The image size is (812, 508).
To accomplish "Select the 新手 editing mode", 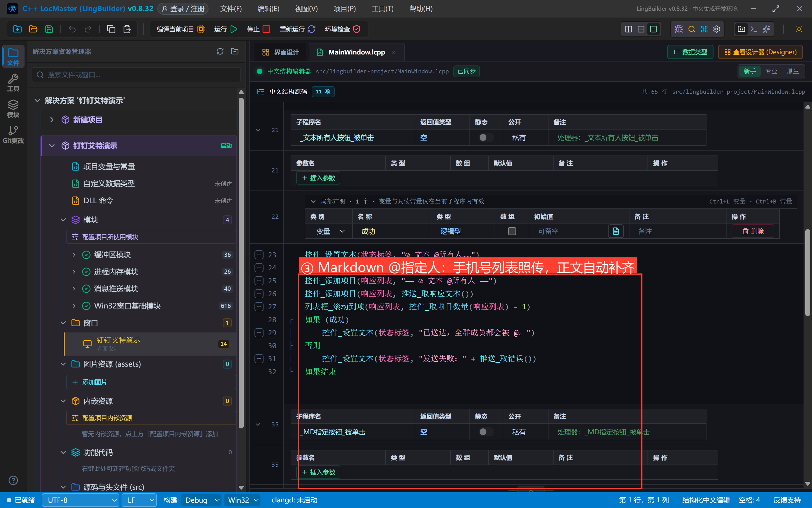I will click(x=750, y=71).
